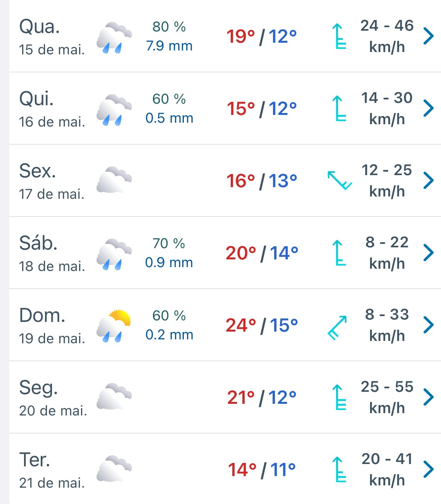Click the rain cloud icon for Sáb. 18 de mai.

click(x=114, y=254)
